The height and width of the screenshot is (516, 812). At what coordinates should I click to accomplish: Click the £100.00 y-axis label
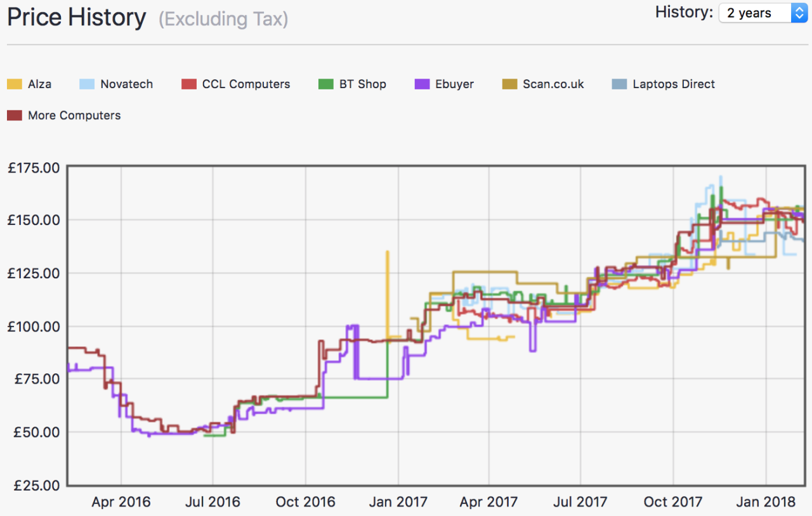click(34, 326)
